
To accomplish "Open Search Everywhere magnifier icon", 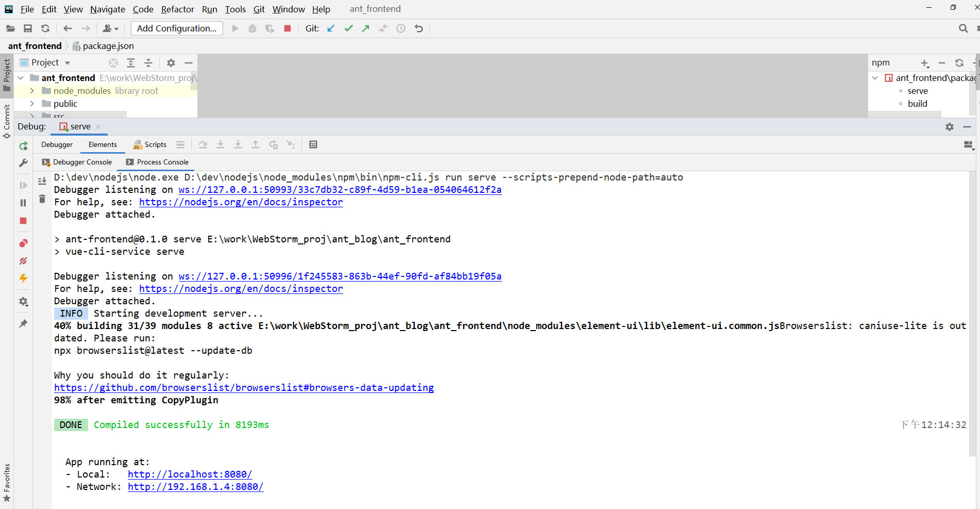I will [x=963, y=28].
